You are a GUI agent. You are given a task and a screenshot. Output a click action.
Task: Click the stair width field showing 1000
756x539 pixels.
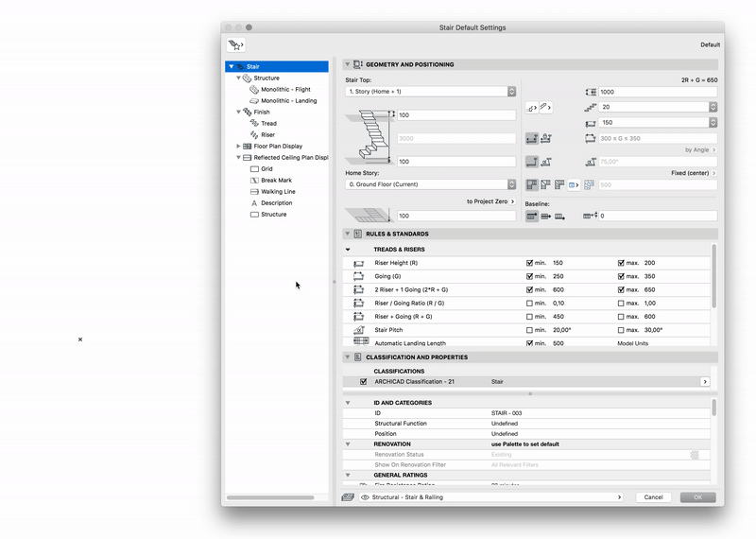tap(657, 92)
